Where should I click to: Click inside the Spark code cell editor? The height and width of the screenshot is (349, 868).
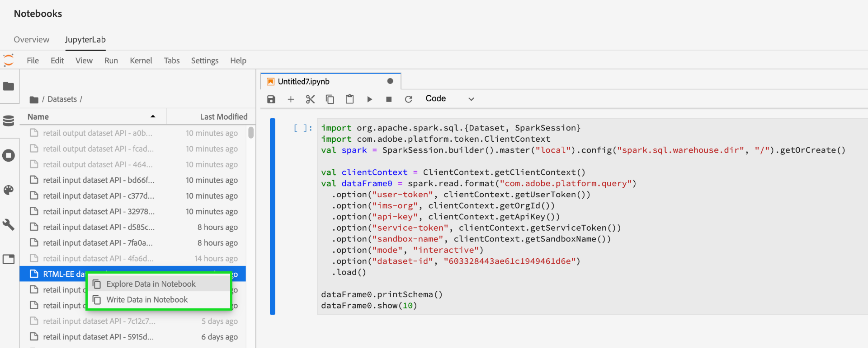pos(592,217)
